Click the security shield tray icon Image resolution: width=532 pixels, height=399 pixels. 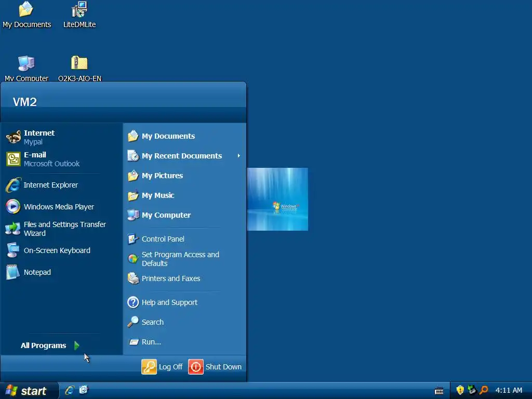[x=460, y=390]
